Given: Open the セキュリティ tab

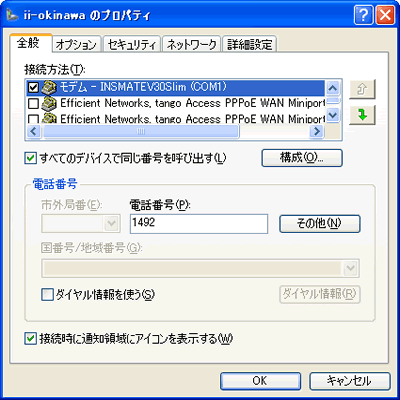Looking at the screenshot, I should pyautogui.click(x=132, y=44).
